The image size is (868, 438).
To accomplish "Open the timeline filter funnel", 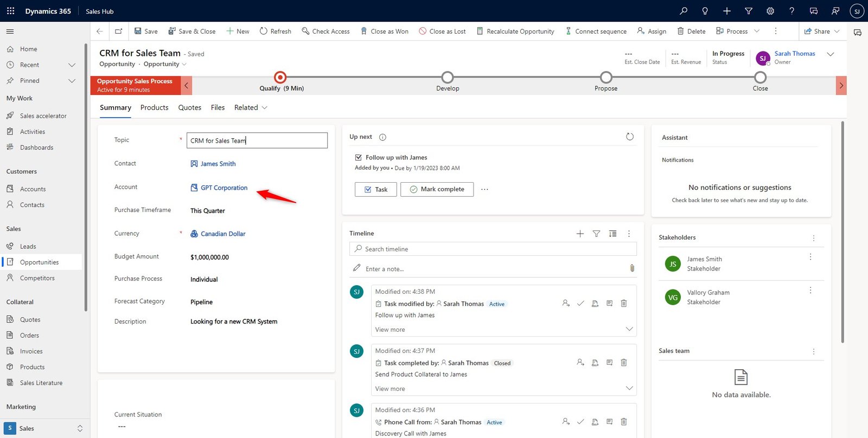I will tap(596, 234).
